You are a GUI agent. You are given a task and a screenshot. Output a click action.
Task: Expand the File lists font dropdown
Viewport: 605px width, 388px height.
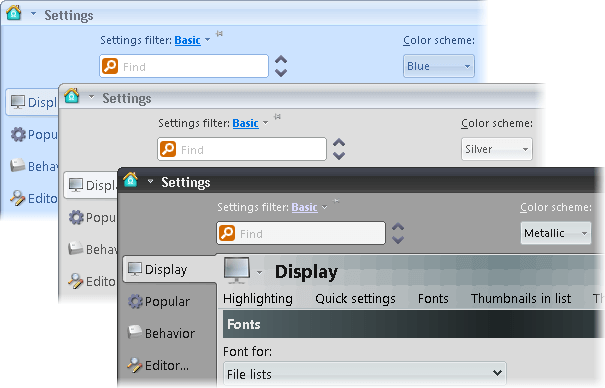pyautogui.click(x=365, y=373)
